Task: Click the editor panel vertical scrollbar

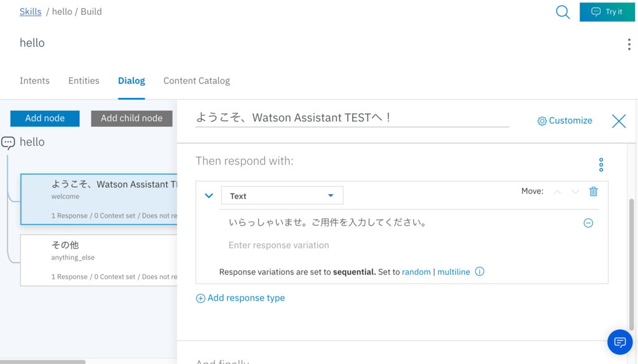Action: pyautogui.click(x=632, y=264)
